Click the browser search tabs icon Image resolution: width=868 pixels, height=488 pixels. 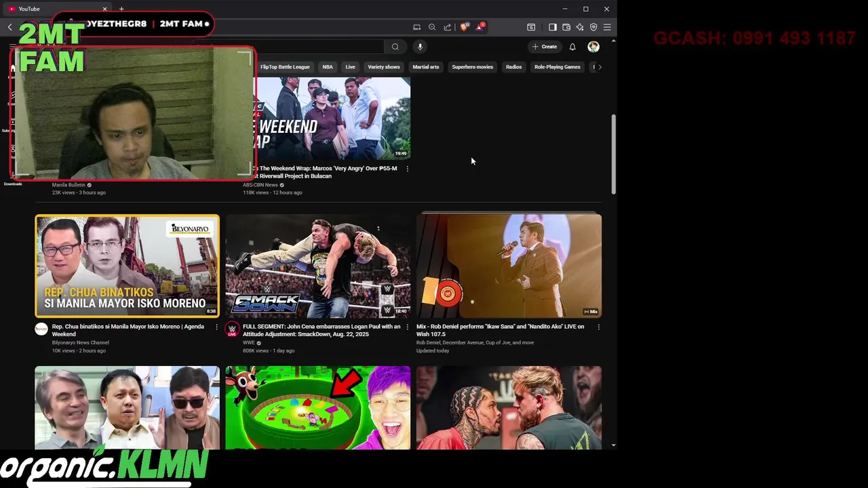531,27
